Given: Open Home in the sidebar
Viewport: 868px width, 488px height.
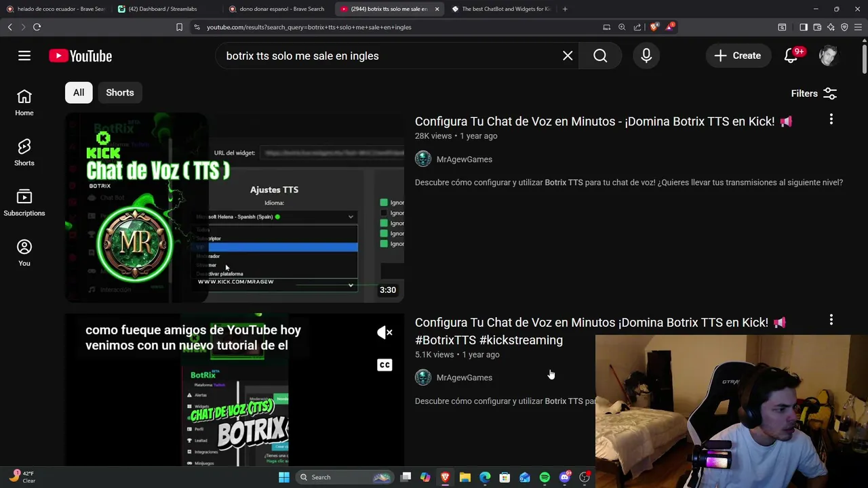Looking at the screenshot, I should click(24, 103).
